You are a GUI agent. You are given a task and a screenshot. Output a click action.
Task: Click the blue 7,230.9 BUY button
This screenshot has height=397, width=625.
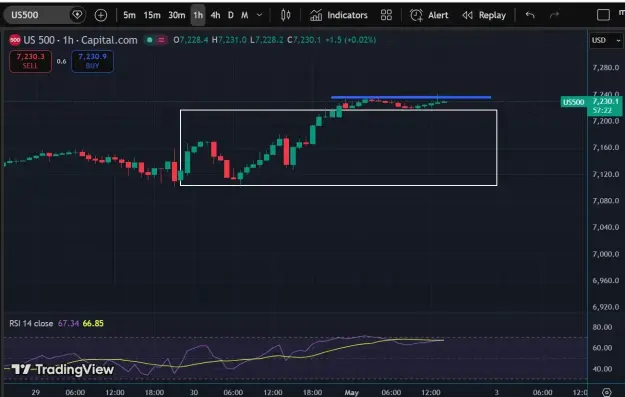click(x=92, y=61)
